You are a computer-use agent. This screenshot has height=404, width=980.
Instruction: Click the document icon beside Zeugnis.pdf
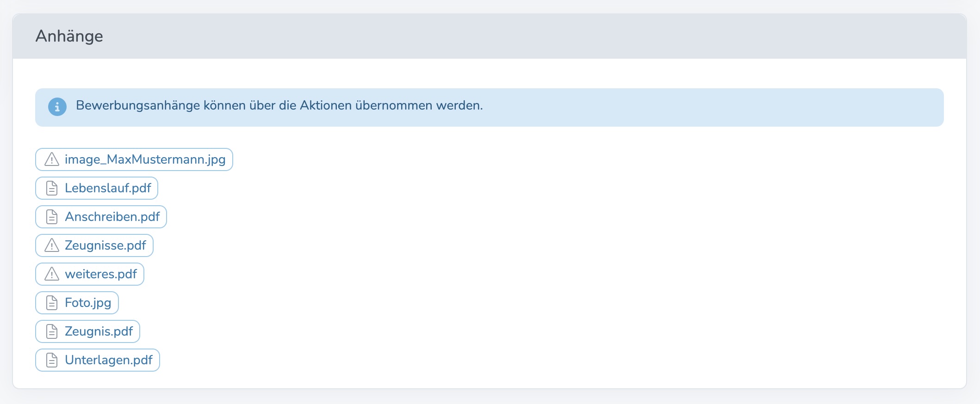pyautogui.click(x=51, y=331)
